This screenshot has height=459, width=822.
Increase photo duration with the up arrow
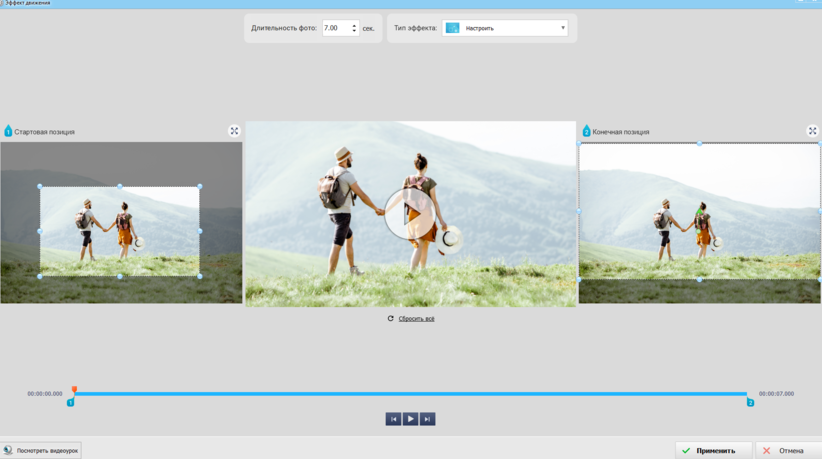click(354, 25)
